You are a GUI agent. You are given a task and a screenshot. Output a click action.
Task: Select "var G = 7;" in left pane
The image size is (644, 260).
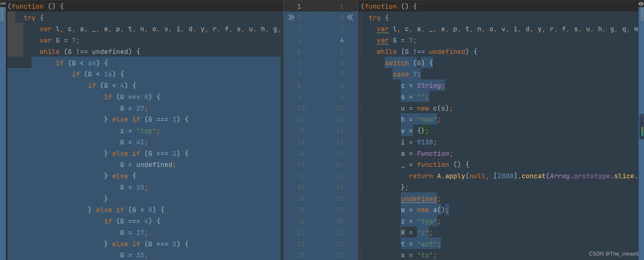(x=59, y=41)
